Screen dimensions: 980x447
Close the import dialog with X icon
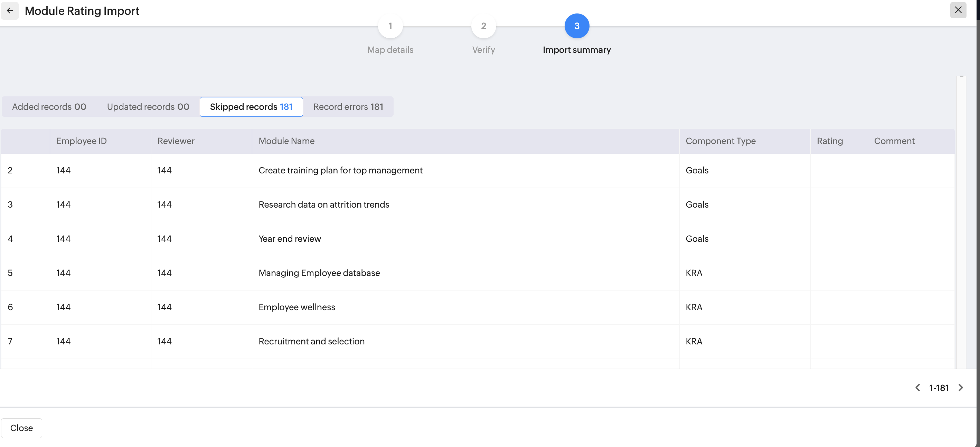point(958,10)
